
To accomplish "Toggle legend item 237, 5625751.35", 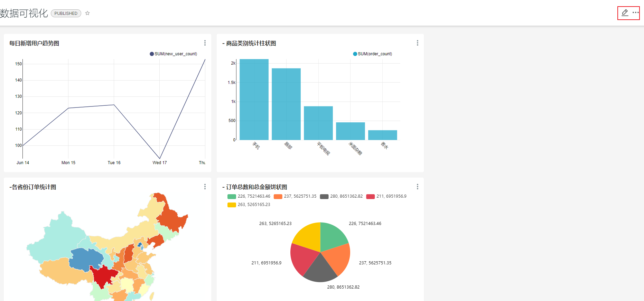I will 295,196.
